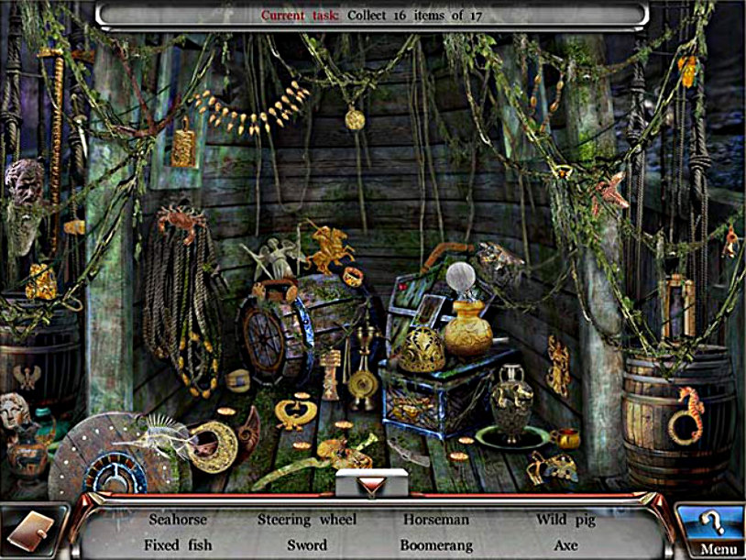Click the Steering wheel list entry
The width and height of the screenshot is (746, 560).
pos(307,520)
